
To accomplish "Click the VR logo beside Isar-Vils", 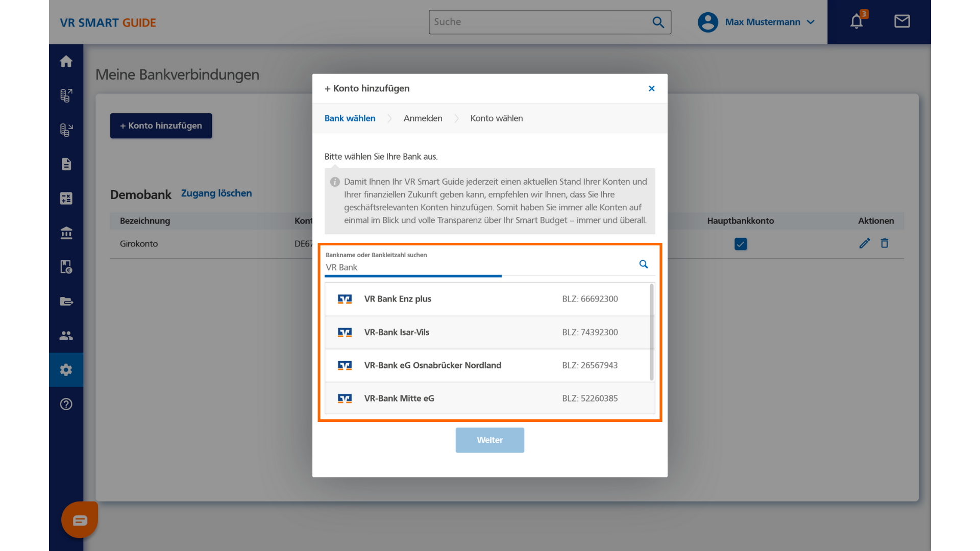I will (x=345, y=332).
